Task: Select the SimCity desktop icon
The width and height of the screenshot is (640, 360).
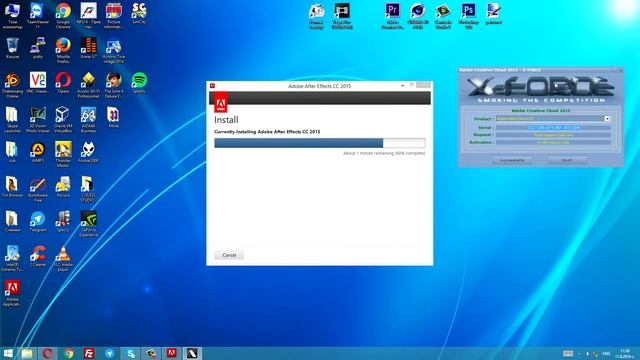Action: coord(139,13)
